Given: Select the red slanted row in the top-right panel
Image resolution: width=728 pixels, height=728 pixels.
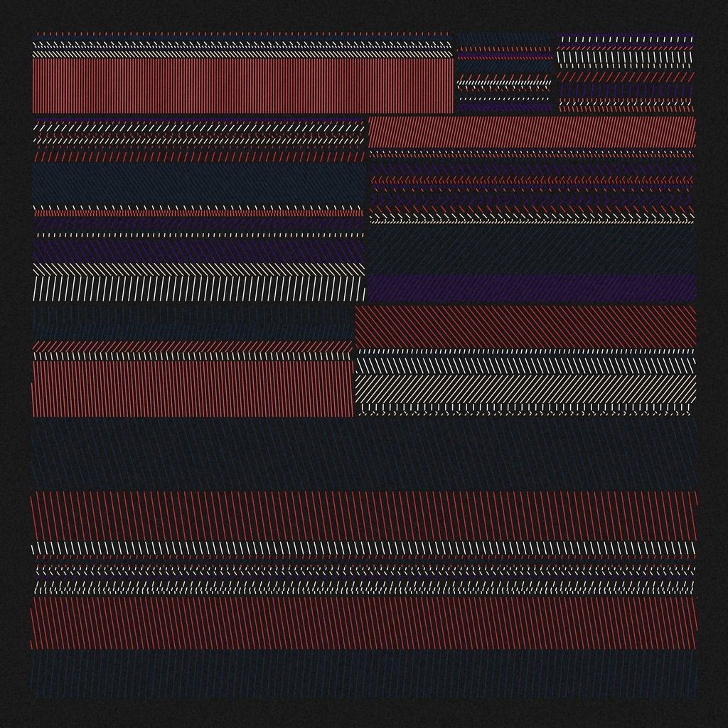Looking at the screenshot, I should coord(625,76).
